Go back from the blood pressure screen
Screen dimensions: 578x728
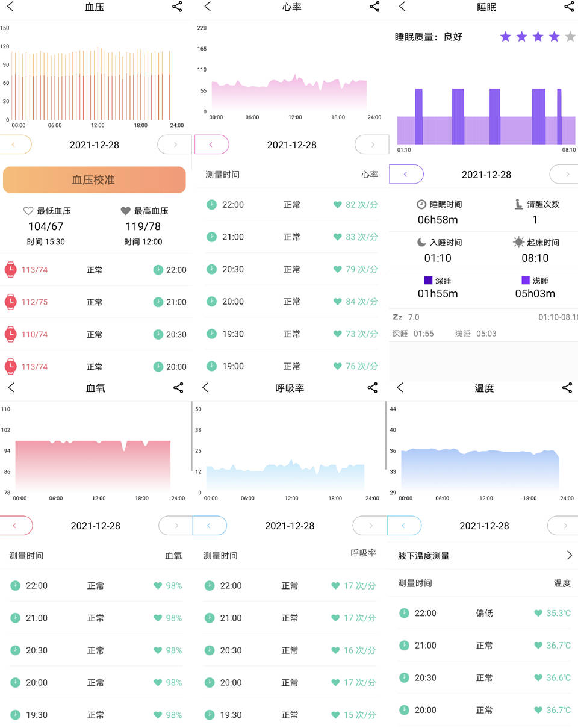[x=10, y=7]
